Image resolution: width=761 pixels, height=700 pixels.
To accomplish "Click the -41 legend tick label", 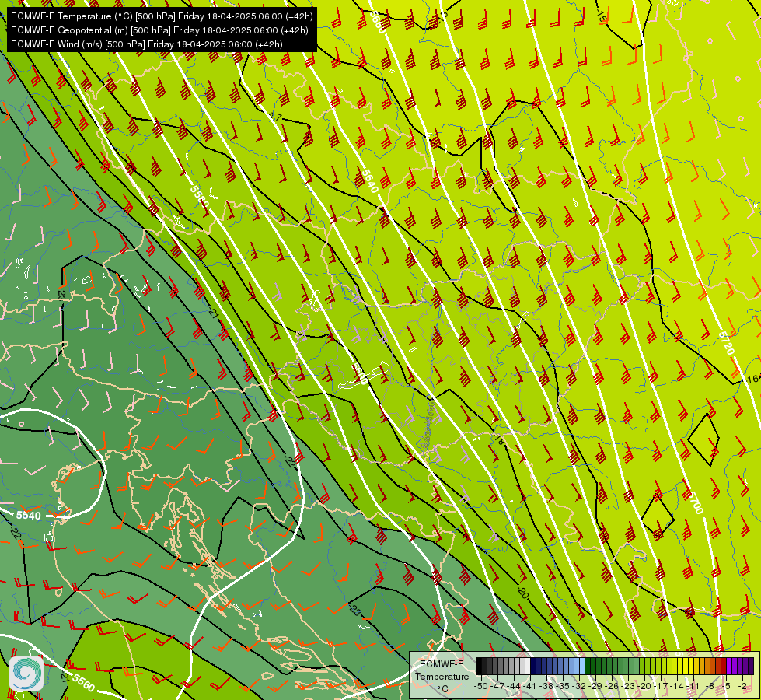I will click(x=529, y=686).
